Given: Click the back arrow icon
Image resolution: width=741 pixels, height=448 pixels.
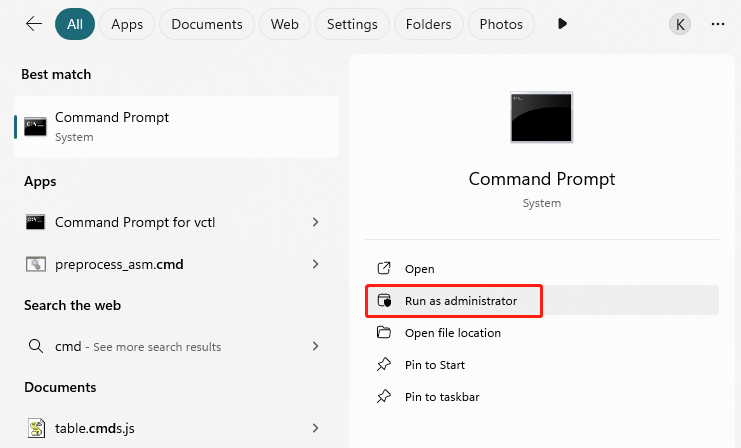Looking at the screenshot, I should [x=34, y=24].
